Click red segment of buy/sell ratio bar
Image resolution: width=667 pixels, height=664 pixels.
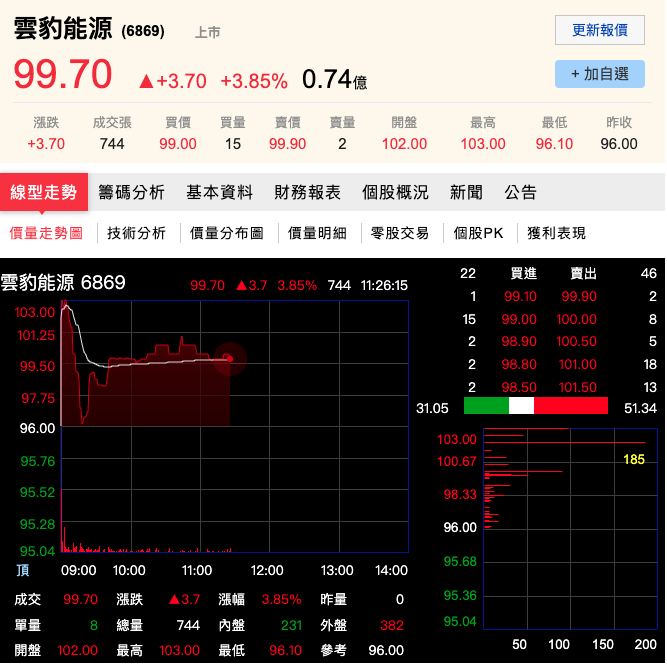click(571, 405)
